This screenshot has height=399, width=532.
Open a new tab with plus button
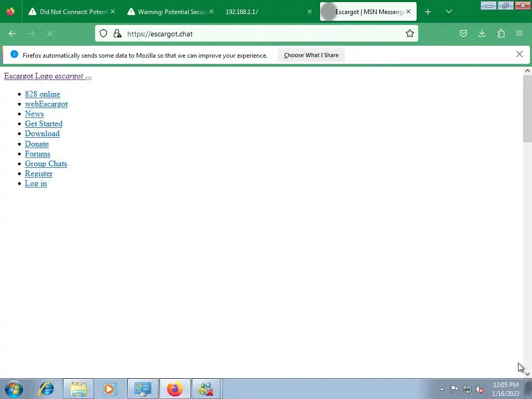428,12
